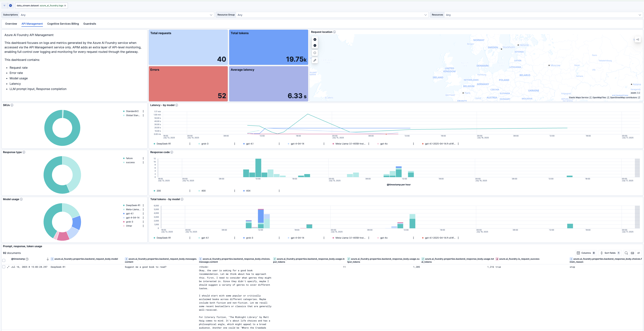Zoom out on the request location map
Screen dimensions: 644x331
315,46
